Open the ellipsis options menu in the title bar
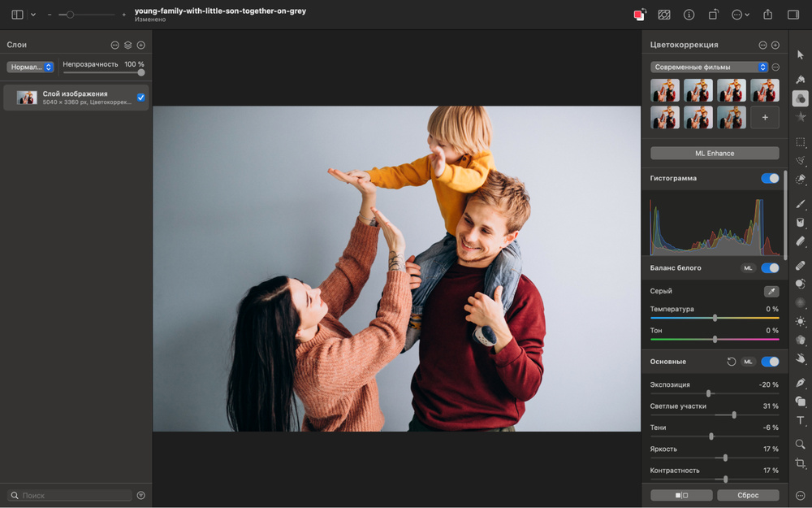 [x=739, y=14]
